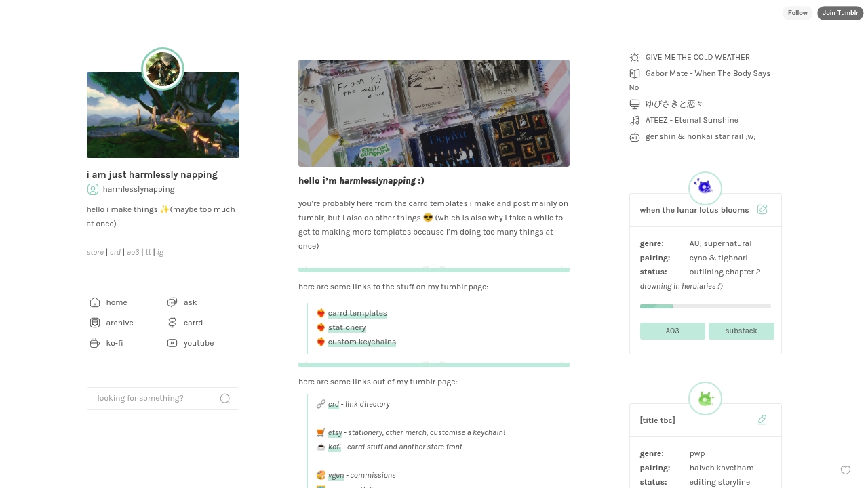Click the ko-fi mug icon

click(95, 343)
